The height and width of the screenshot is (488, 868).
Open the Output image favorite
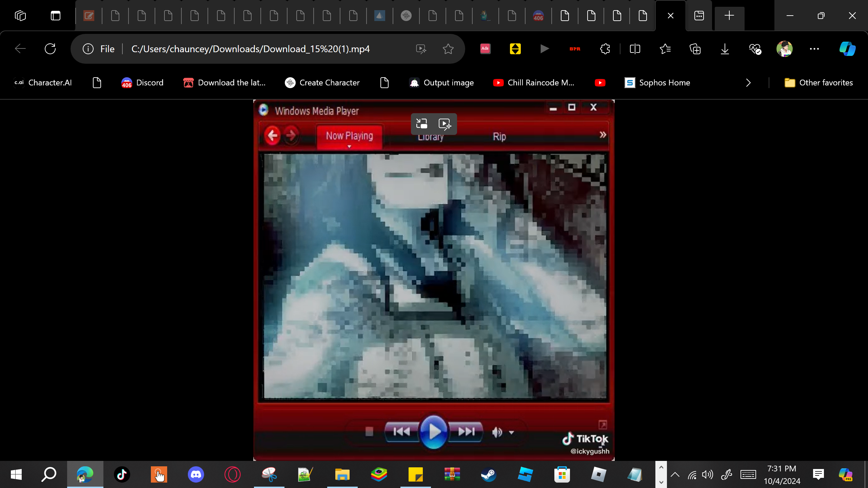click(x=441, y=83)
